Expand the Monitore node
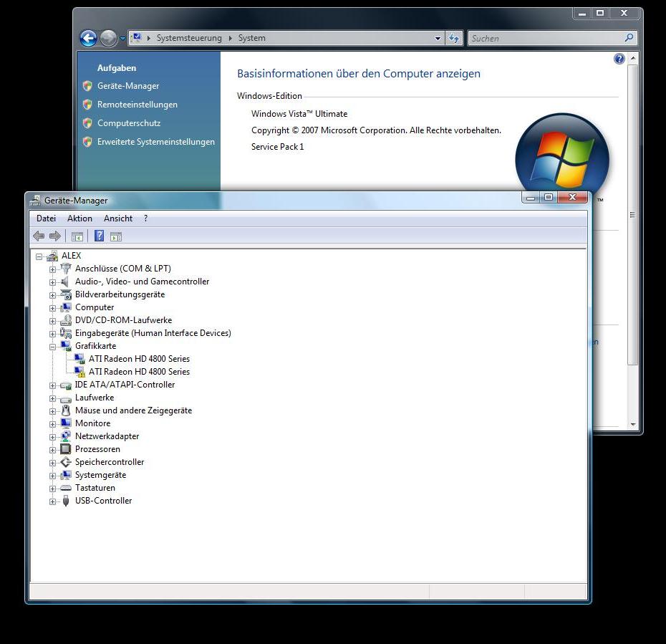This screenshot has width=666, height=644. tap(53, 424)
